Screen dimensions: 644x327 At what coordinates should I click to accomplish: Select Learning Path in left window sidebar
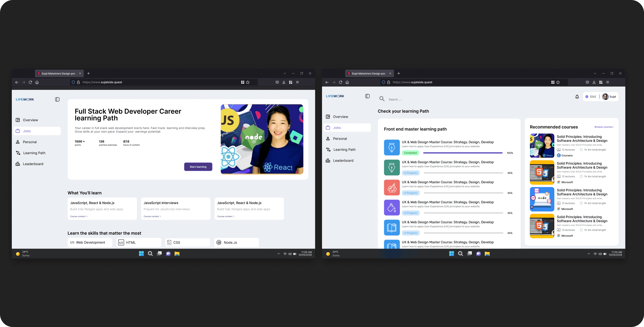(34, 153)
